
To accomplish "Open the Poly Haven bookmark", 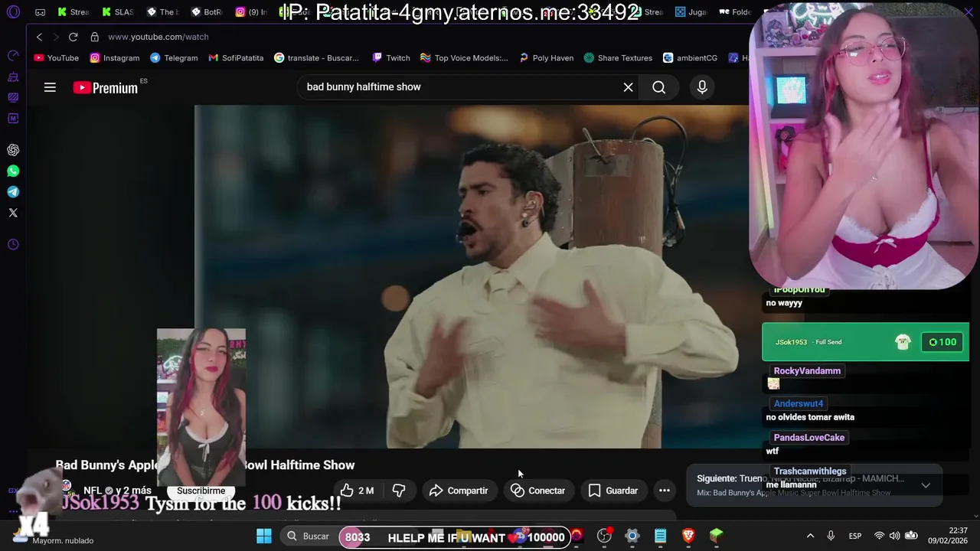I will [x=546, y=58].
